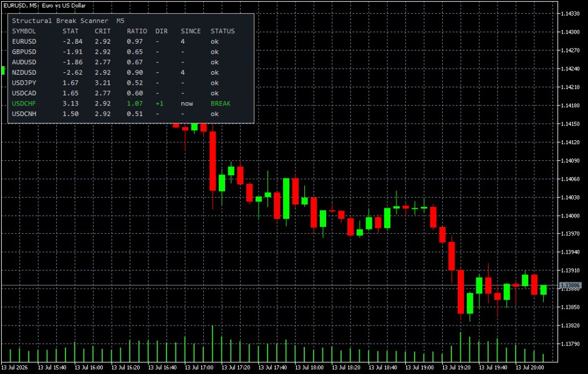The height and width of the screenshot is (374, 588).
Task: Select the RATIO column header
Action: tap(137, 31)
